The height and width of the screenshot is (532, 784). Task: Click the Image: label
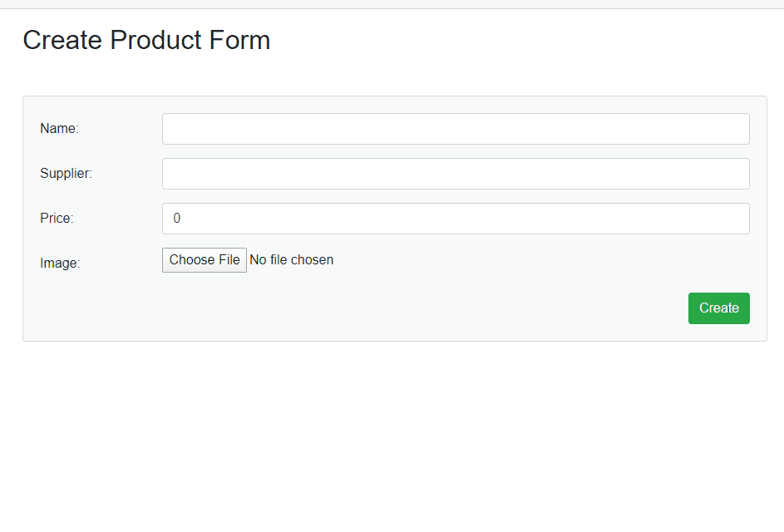(x=60, y=264)
